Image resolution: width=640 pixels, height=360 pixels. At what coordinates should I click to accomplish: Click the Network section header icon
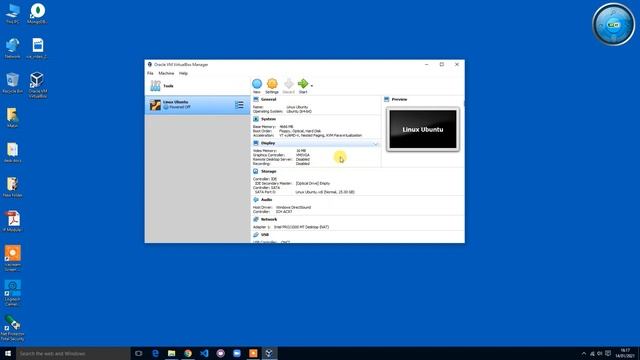[x=256, y=219]
